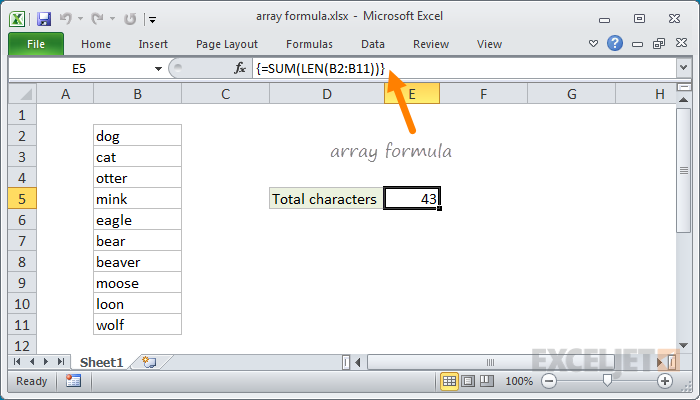This screenshot has width=700, height=400.
Task: Select the cell containing beaver
Action: (x=138, y=262)
